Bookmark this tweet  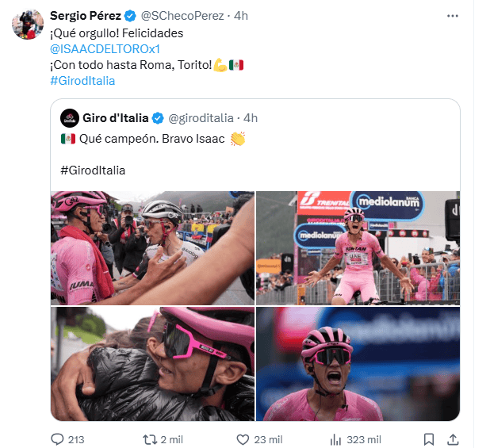[x=429, y=439]
